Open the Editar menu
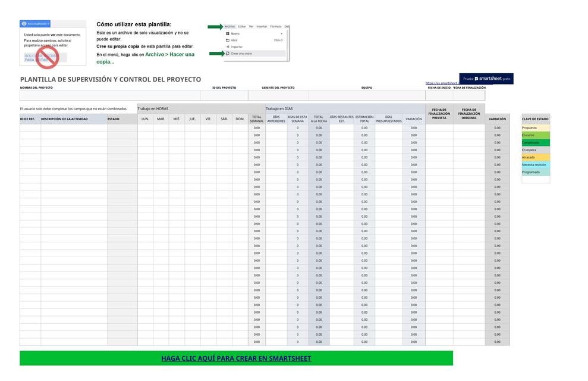Viewport: 588px width, 381px height. tap(242, 26)
